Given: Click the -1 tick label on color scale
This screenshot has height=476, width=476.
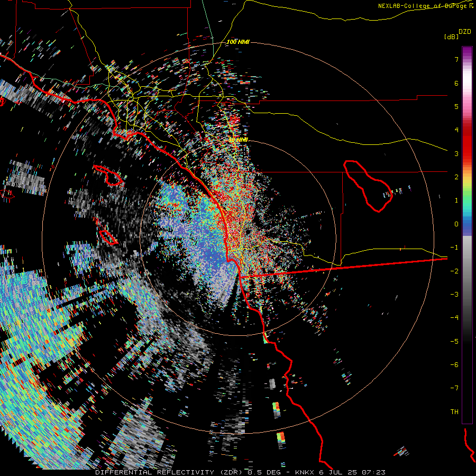Looking at the screenshot, I should click(x=454, y=248).
